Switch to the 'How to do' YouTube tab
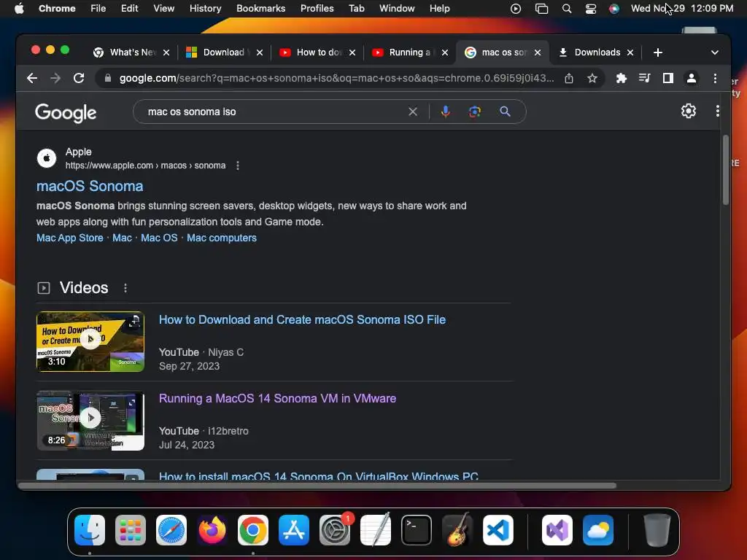The height and width of the screenshot is (560, 747). 317,52
